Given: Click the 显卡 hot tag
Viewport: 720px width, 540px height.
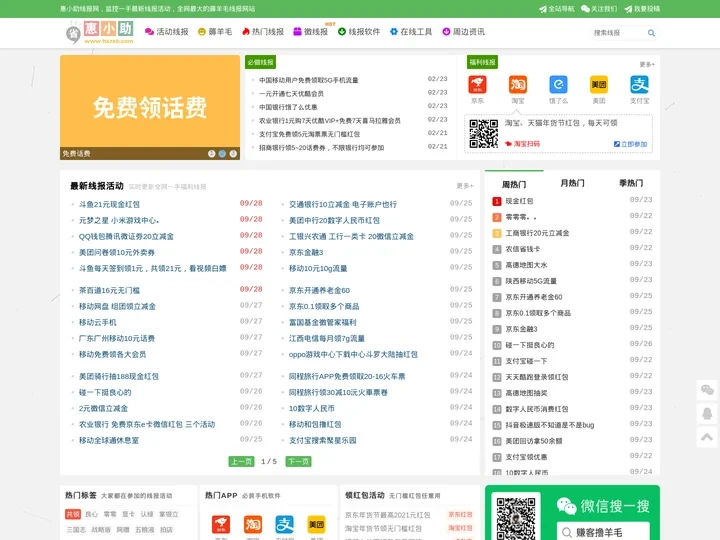Looking at the screenshot, I should pyautogui.click(x=128, y=514).
